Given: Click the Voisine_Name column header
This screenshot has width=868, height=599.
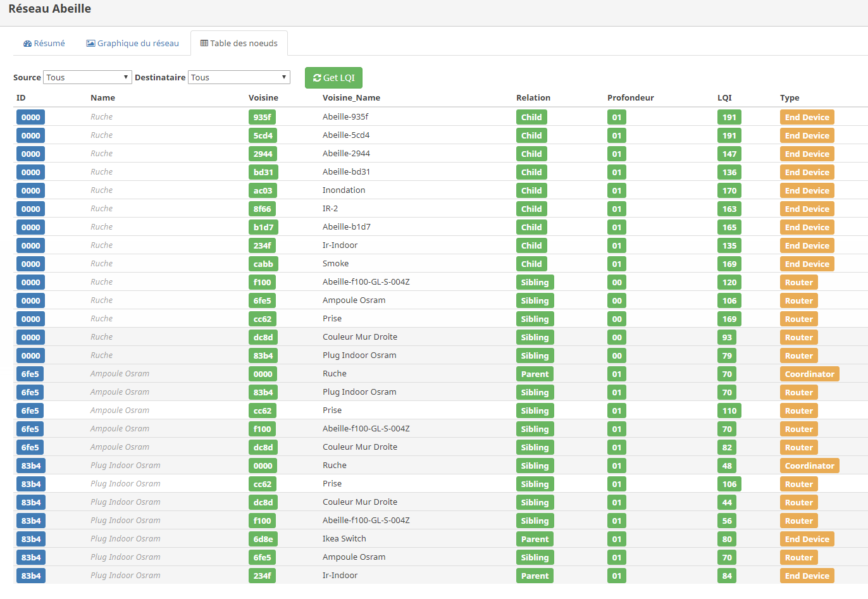Looking at the screenshot, I should coord(351,97).
